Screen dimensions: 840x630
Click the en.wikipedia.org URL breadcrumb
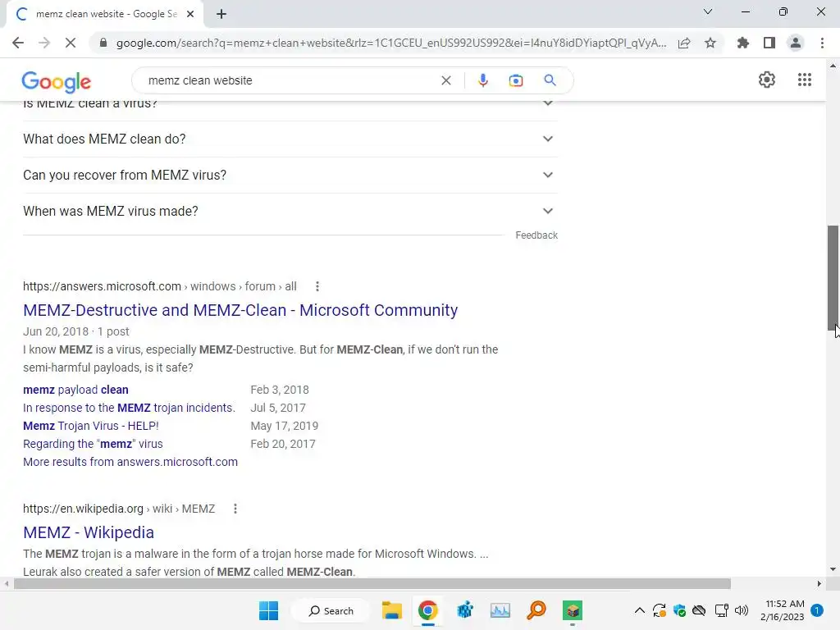point(119,509)
